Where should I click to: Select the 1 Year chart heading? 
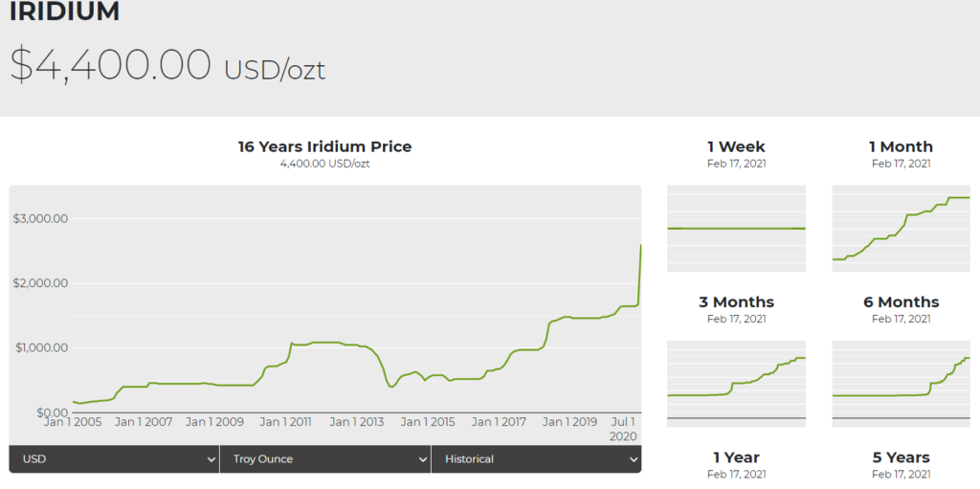[x=736, y=457]
